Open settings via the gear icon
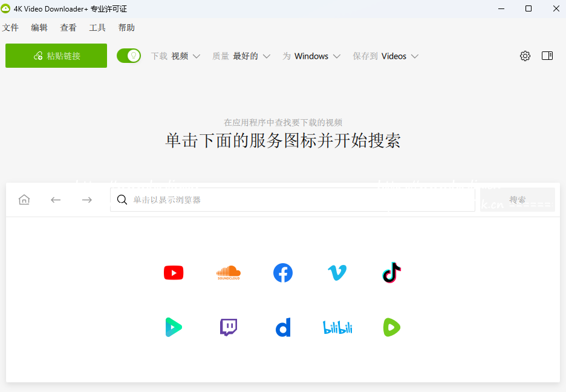This screenshot has width=566, height=392. coord(525,56)
